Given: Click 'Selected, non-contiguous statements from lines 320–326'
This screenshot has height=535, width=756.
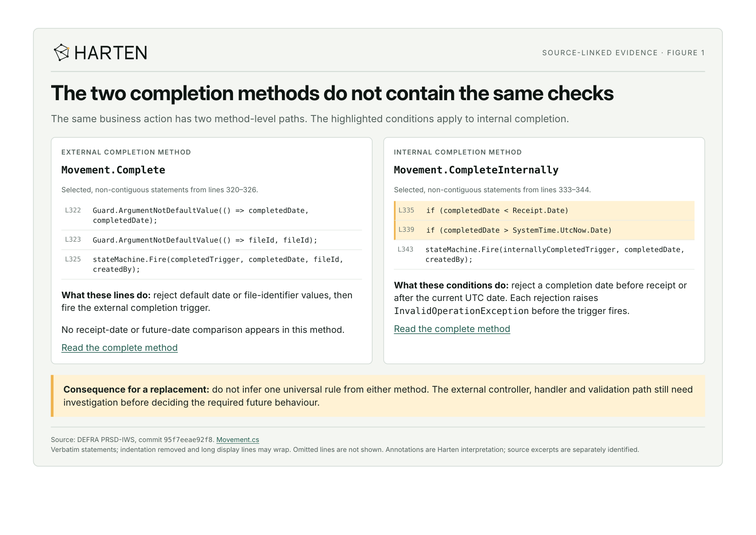Looking at the screenshot, I should pyautogui.click(x=160, y=190).
